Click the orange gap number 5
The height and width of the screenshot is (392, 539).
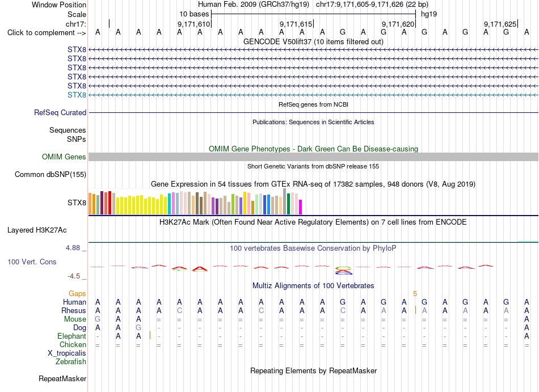point(415,294)
